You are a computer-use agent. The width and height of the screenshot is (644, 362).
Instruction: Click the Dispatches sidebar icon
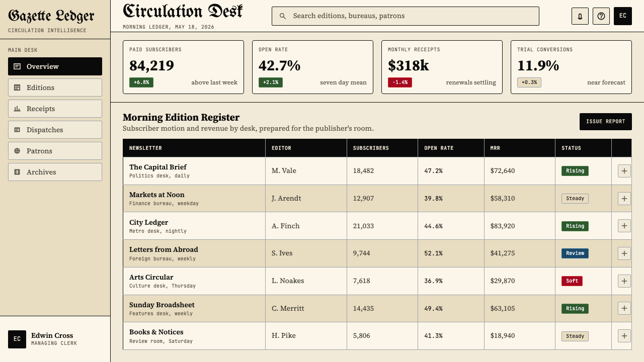click(17, 130)
